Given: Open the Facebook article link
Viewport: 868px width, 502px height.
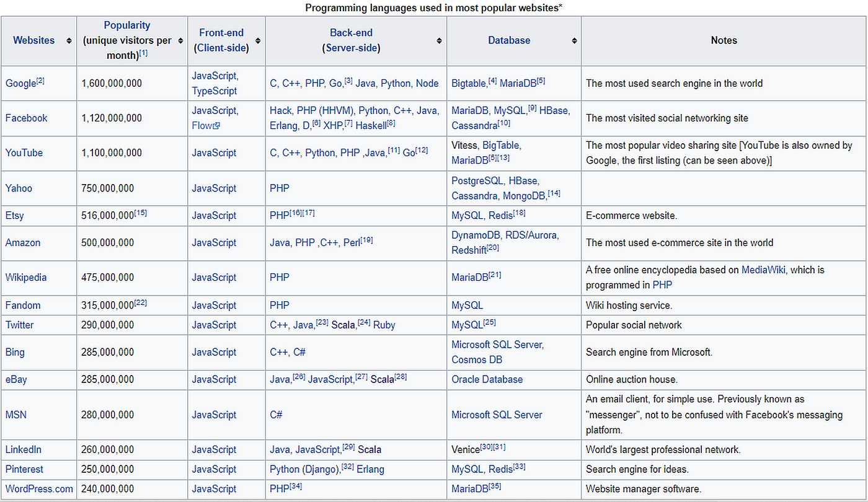Looking at the screenshot, I should [26, 118].
